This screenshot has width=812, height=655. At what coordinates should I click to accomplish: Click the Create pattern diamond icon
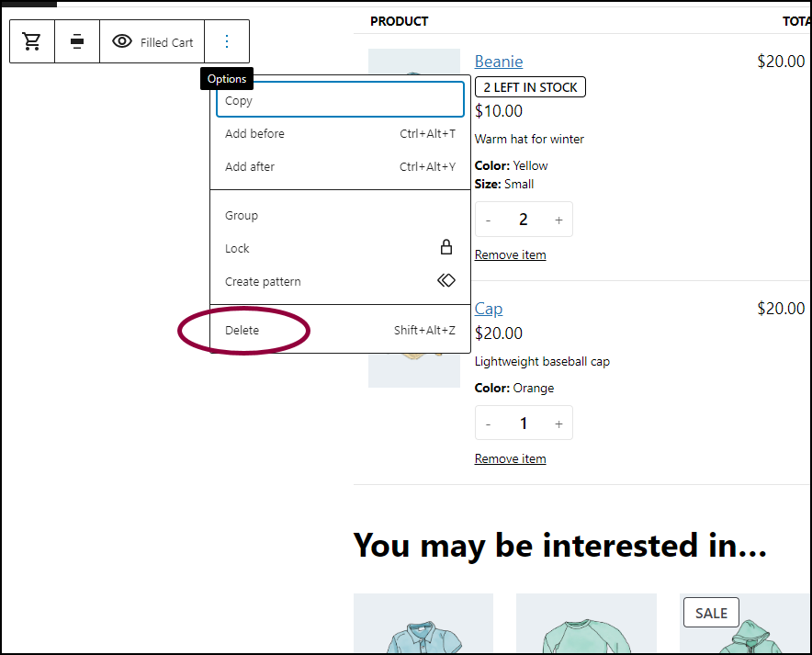click(445, 280)
